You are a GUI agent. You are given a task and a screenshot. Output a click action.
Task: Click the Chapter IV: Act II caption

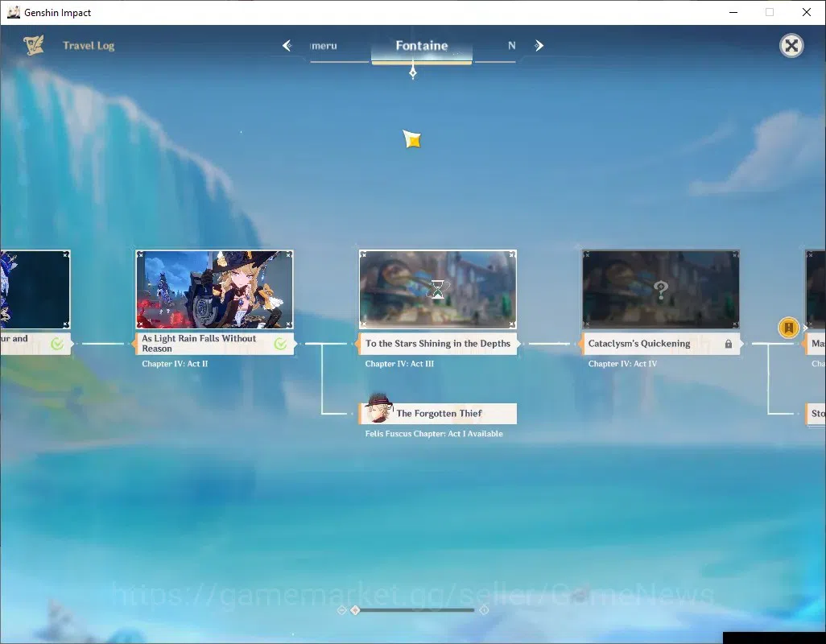(175, 364)
